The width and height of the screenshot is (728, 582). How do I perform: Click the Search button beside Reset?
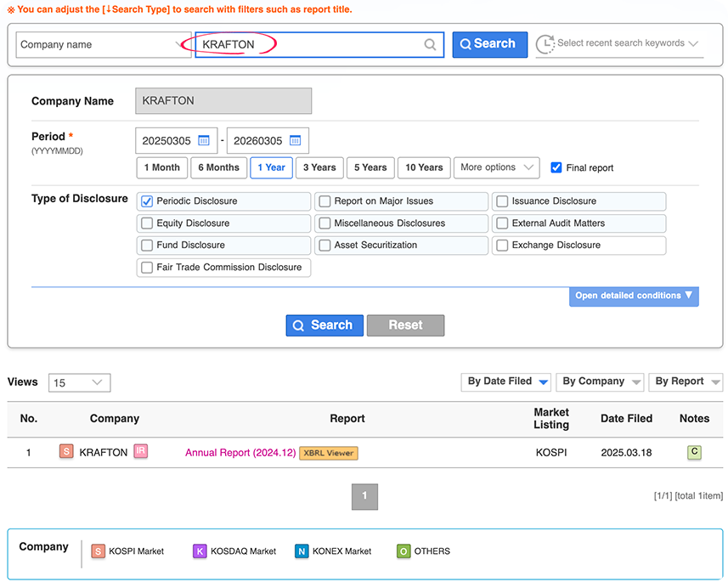click(x=324, y=325)
